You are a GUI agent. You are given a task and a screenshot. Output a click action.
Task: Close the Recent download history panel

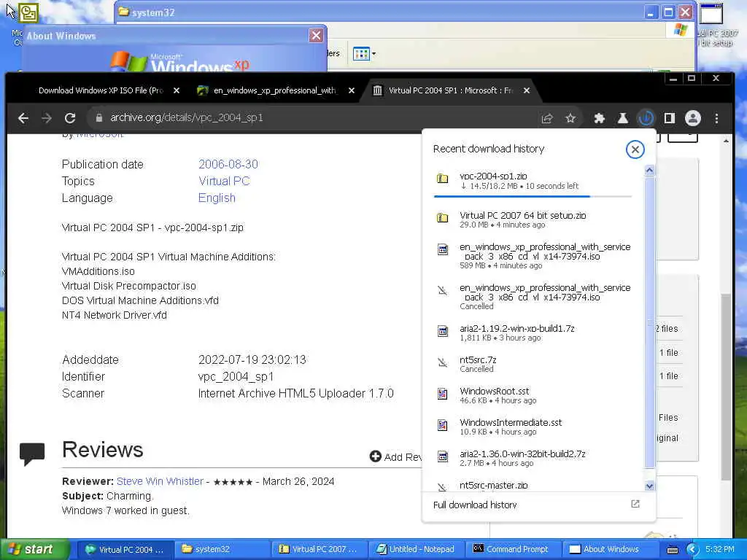(x=635, y=149)
